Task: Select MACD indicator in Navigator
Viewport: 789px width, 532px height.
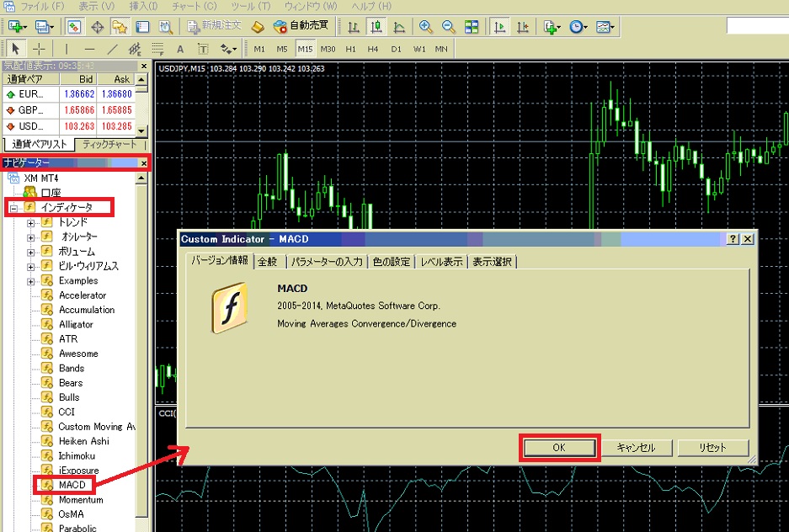Action: [x=72, y=485]
